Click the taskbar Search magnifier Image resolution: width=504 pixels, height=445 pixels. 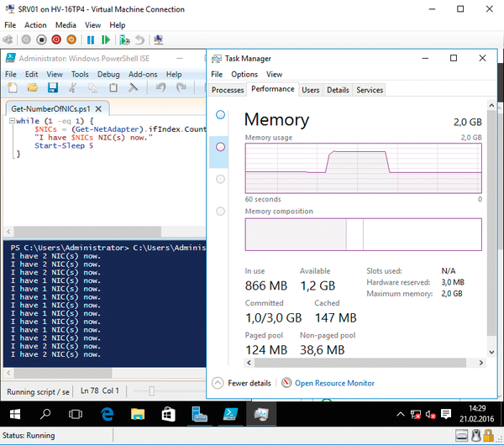[x=45, y=415]
